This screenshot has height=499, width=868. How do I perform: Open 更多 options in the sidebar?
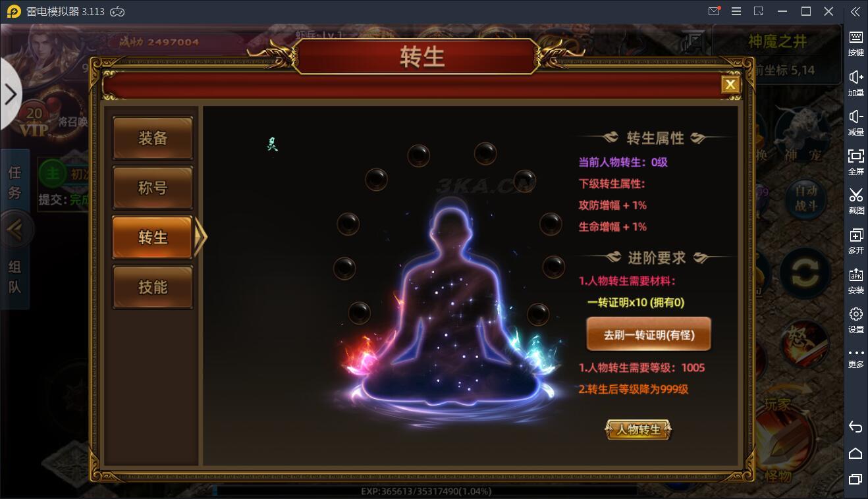point(855,357)
